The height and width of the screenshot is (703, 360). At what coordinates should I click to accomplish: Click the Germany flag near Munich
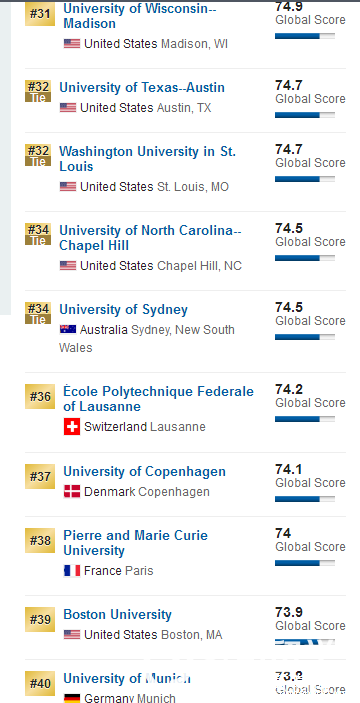tap(72, 698)
